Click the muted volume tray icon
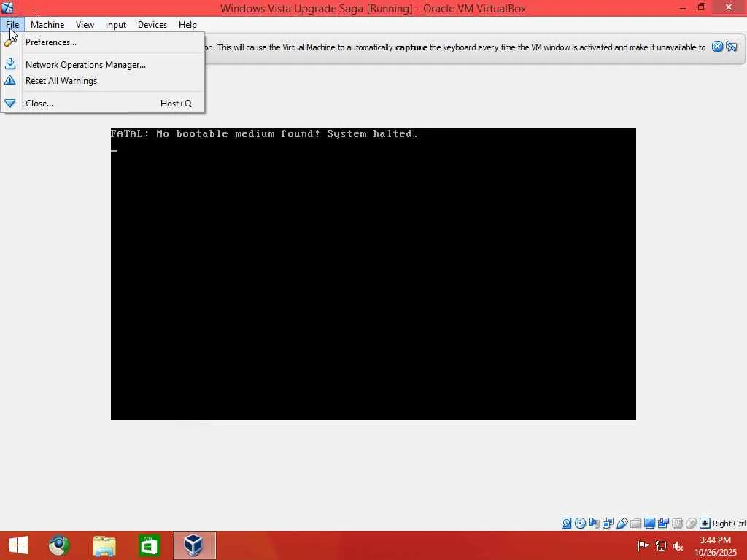This screenshot has width=747, height=560. click(x=678, y=546)
